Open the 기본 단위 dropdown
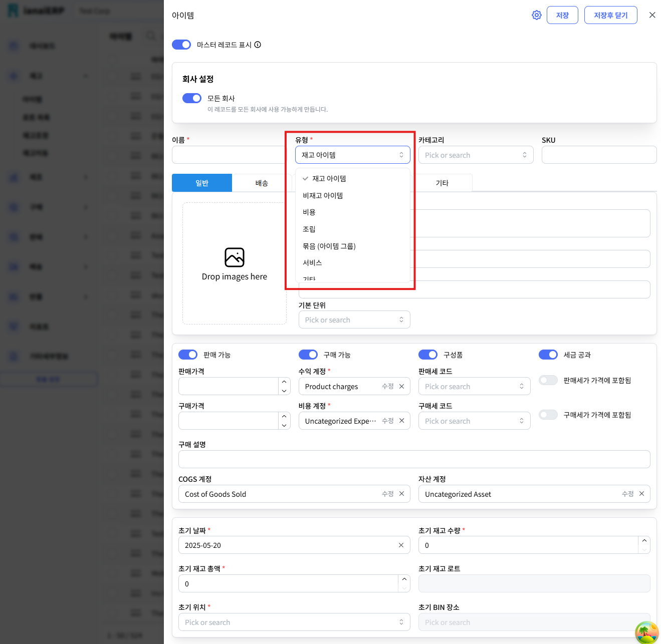The image size is (661, 644). coord(354,319)
